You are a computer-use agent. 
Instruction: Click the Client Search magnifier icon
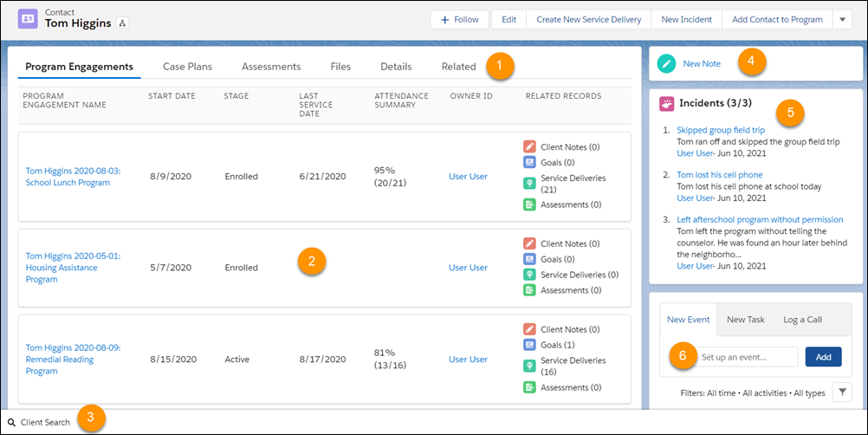click(x=11, y=422)
